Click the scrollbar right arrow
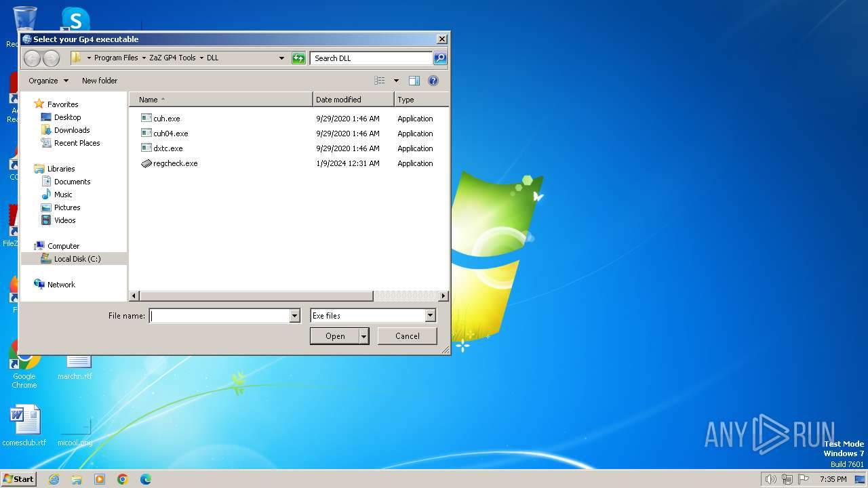This screenshot has height=488, width=868. [x=443, y=296]
